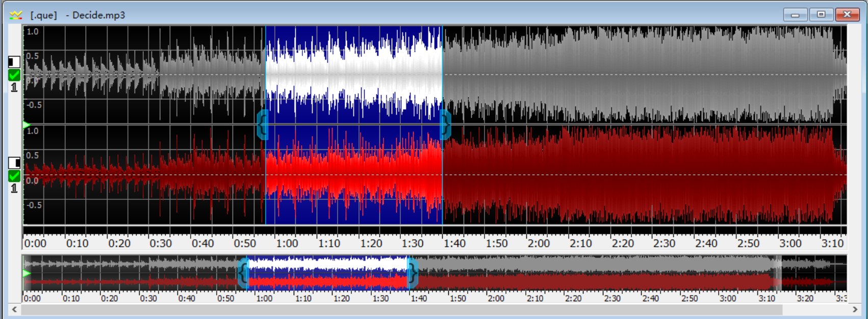Click the 0:30 mark on main timeline ruler
Viewport: 868px width, 319px height.
tap(161, 243)
